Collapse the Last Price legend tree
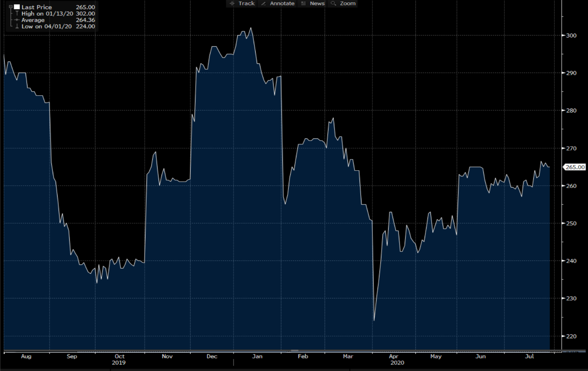588x371 pixels. pyautogui.click(x=11, y=7)
